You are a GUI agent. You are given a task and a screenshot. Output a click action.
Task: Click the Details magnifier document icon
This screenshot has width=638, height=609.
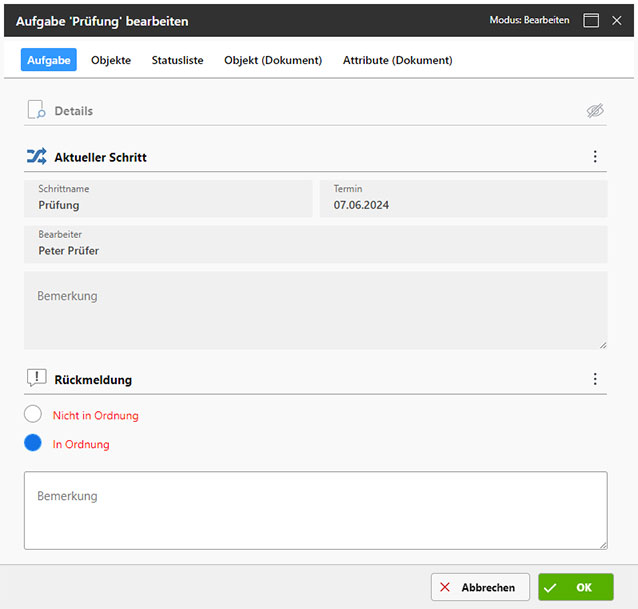[36, 111]
